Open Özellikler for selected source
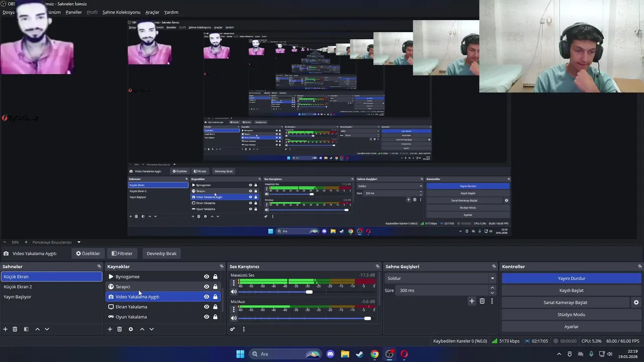The image size is (644, 362). tap(88, 253)
